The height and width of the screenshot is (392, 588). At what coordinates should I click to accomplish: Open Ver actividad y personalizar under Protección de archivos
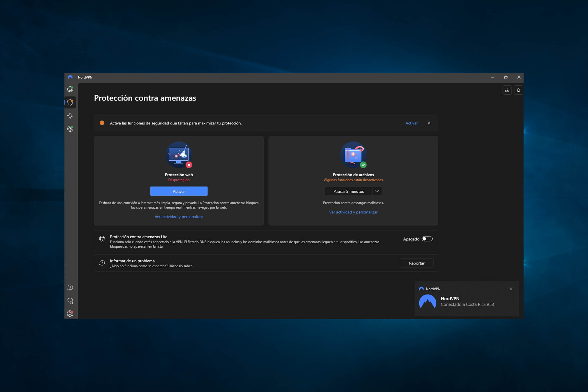353,212
